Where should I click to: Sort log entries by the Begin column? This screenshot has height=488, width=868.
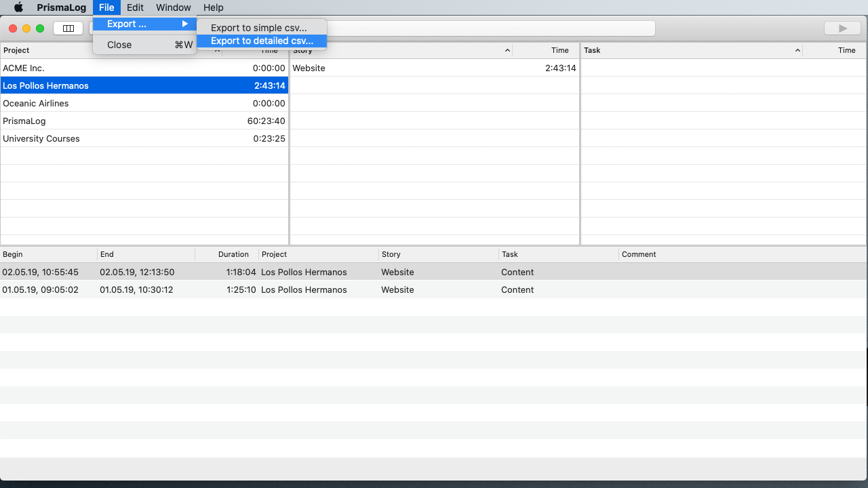[49, 254]
